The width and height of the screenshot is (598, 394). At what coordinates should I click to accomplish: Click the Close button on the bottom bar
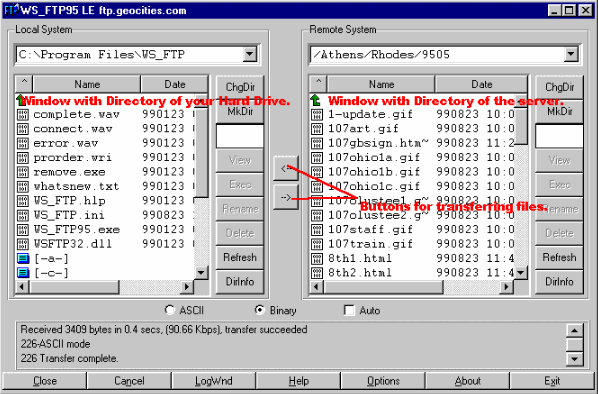click(x=45, y=381)
